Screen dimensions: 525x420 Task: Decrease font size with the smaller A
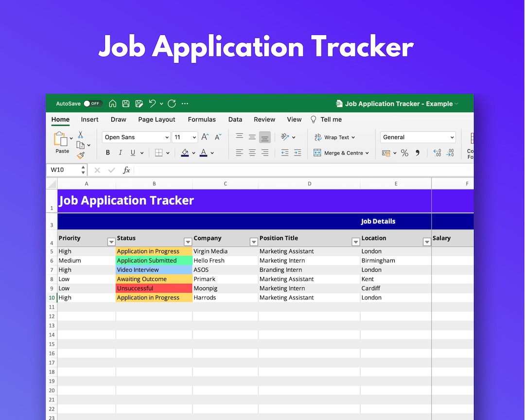point(218,137)
